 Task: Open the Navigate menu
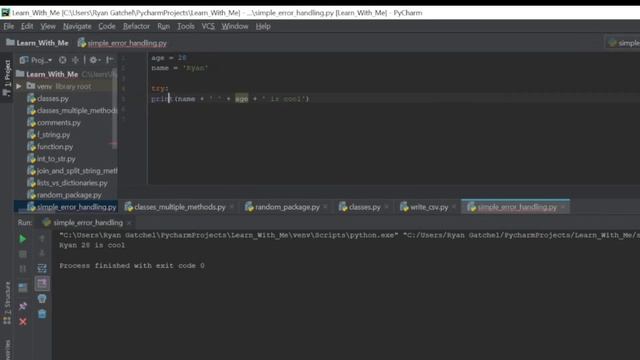click(x=77, y=26)
